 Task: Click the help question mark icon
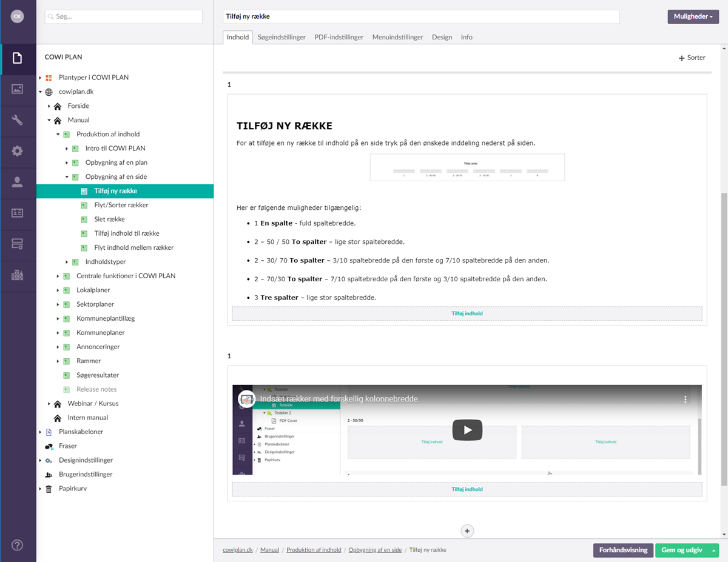(18, 544)
